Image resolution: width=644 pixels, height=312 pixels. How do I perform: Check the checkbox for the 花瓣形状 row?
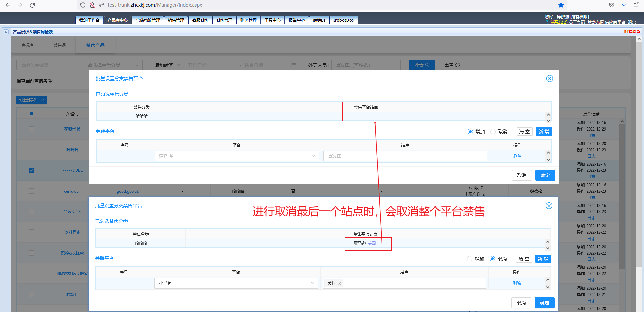coord(31,129)
